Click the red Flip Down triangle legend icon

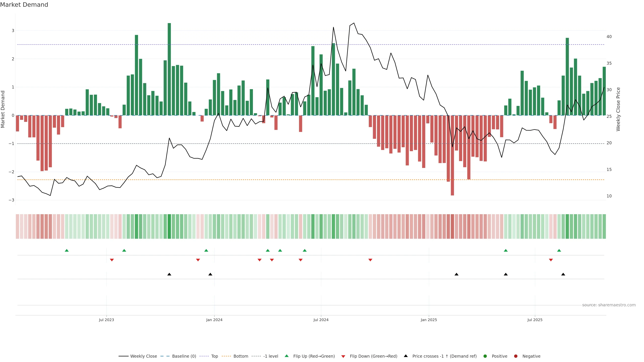[x=343, y=356]
